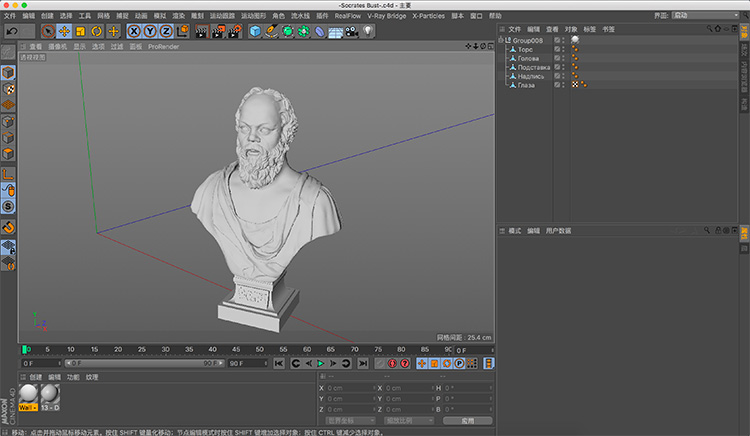Render the current view clapperboard icon
The image size is (750, 436).
[x=202, y=32]
